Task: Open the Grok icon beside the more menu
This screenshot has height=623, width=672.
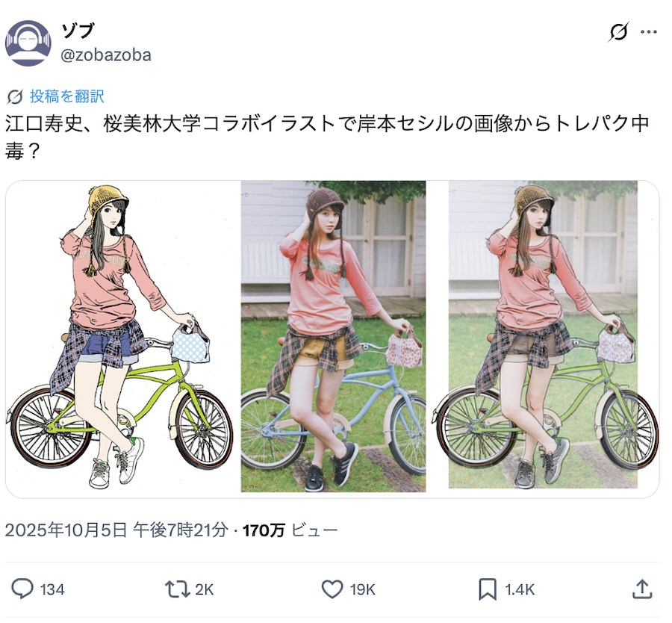Action: [x=618, y=31]
